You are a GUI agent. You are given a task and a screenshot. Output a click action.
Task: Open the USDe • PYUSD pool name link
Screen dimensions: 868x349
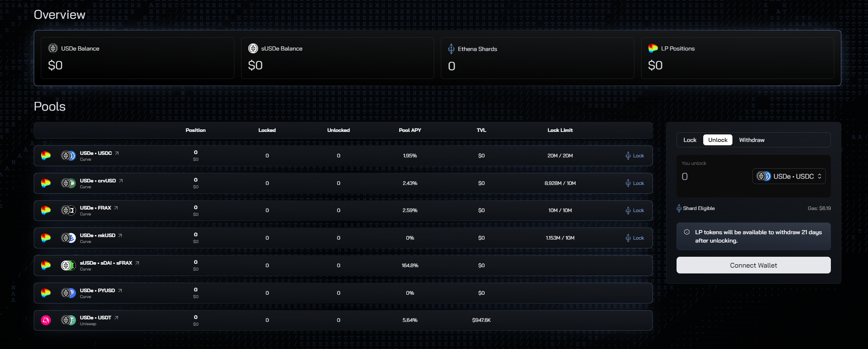pyautogui.click(x=98, y=291)
